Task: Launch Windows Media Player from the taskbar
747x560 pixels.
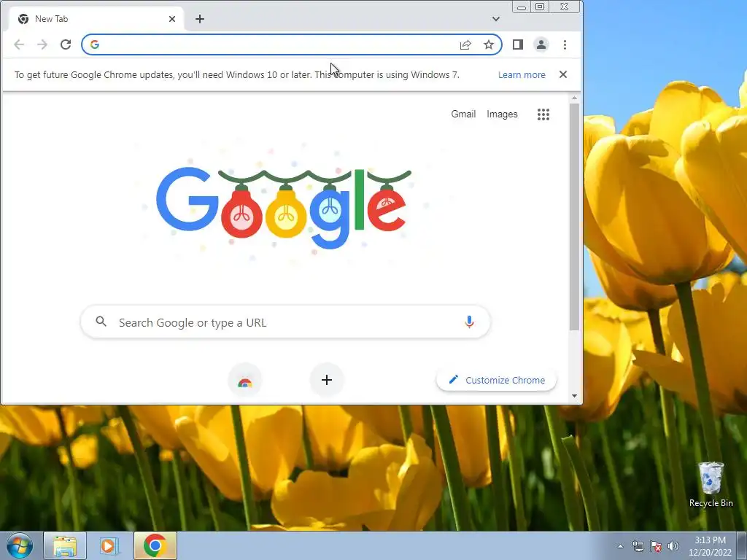Action: [x=109, y=545]
